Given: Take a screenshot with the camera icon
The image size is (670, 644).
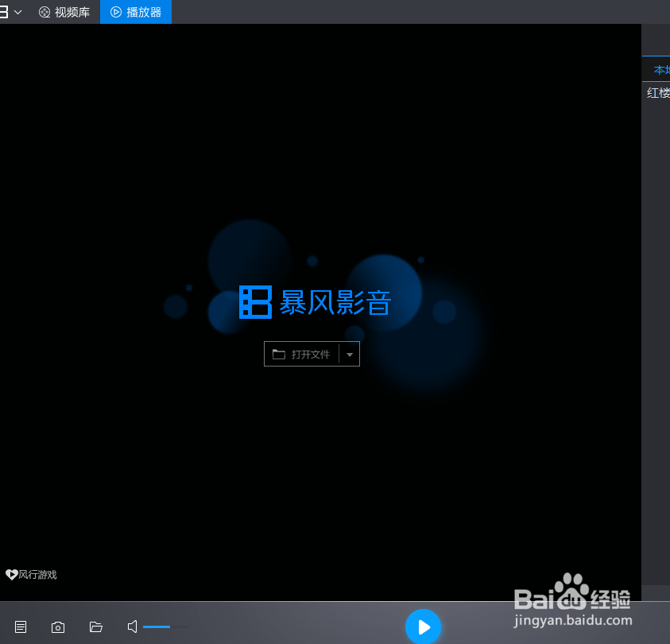Looking at the screenshot, I should coord(58,627).
